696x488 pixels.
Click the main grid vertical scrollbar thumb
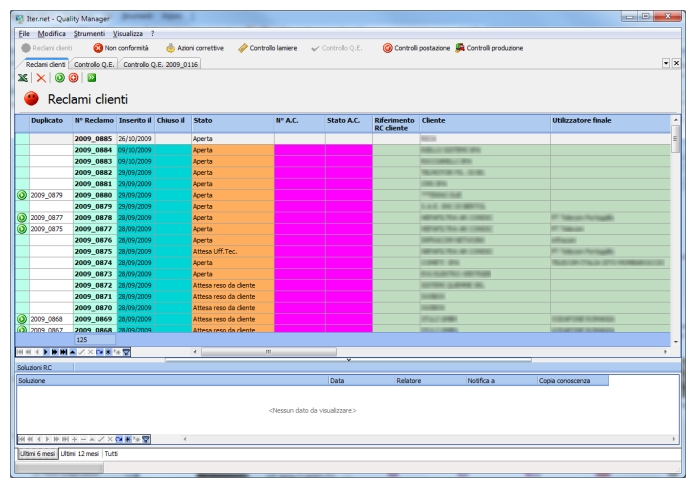click(x=676, y=139)
